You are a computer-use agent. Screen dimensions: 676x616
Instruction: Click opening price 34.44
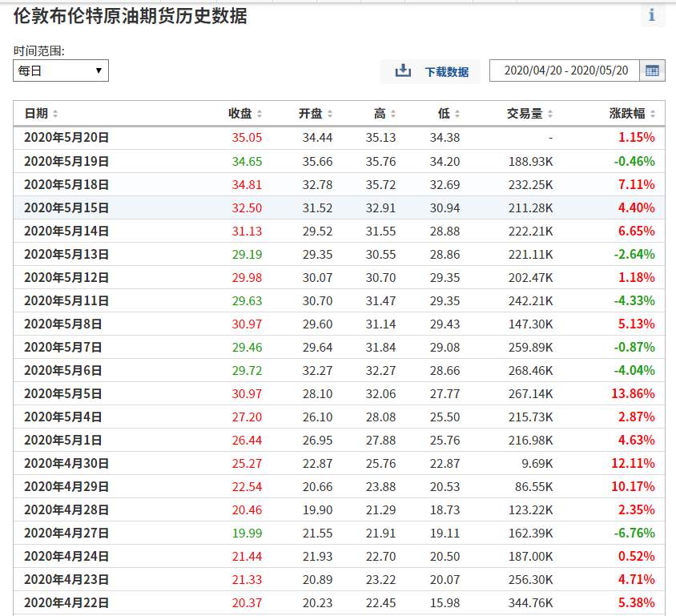point(317,138)
